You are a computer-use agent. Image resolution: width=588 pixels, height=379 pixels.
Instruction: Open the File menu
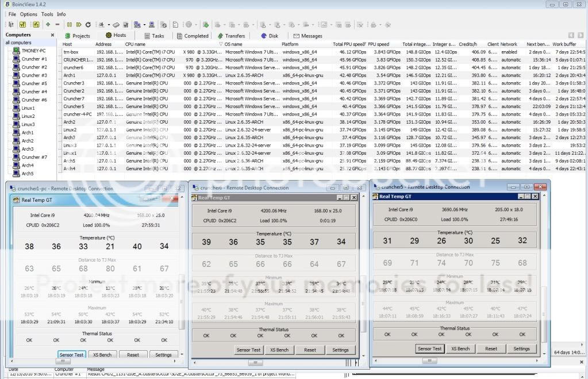coord(13,14)
